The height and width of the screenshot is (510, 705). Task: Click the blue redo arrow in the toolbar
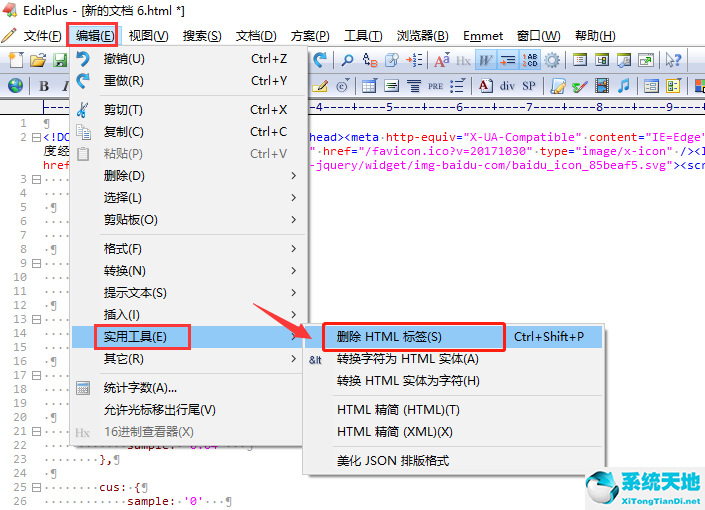[x=320, y=60]
